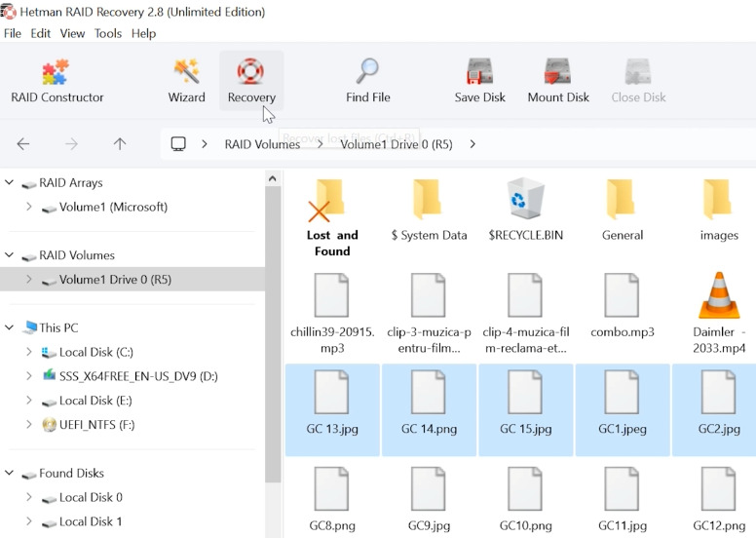
Task: Select the GC 13.jpg file
Action: pyautogui.click(x=332, y=409)
